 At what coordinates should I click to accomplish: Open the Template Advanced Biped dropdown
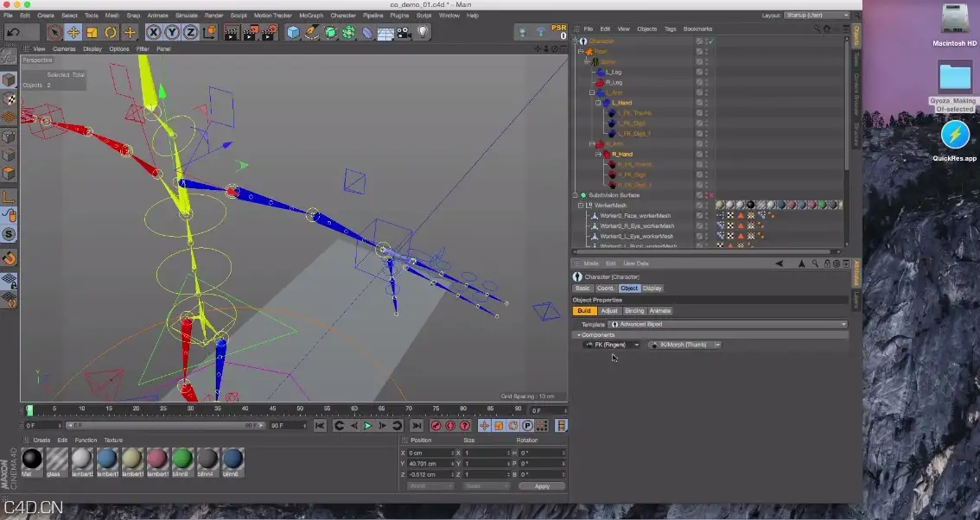(729, 325)
